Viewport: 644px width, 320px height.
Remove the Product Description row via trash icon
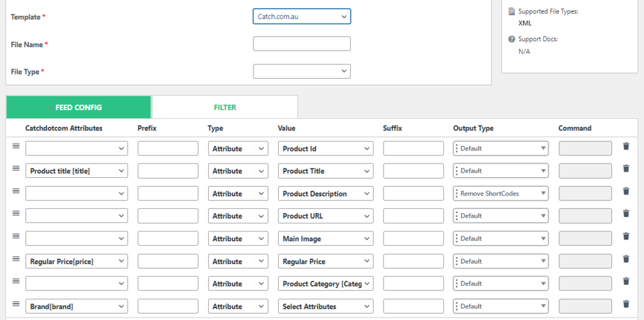626,191
